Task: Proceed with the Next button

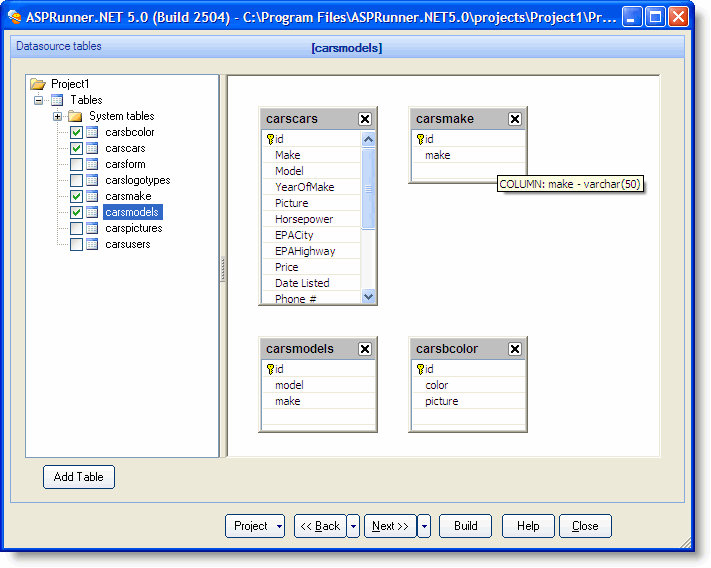Action: pos(390,526)
